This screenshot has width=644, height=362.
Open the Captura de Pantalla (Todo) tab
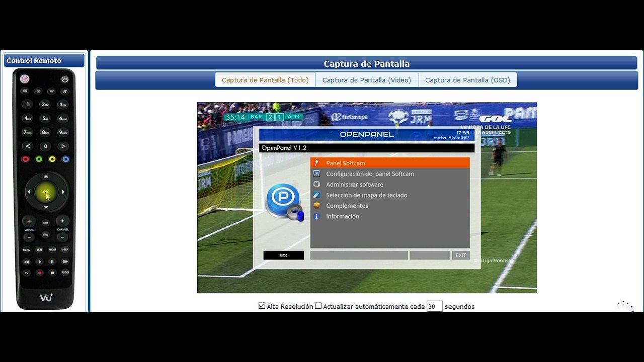pos(265,80)
